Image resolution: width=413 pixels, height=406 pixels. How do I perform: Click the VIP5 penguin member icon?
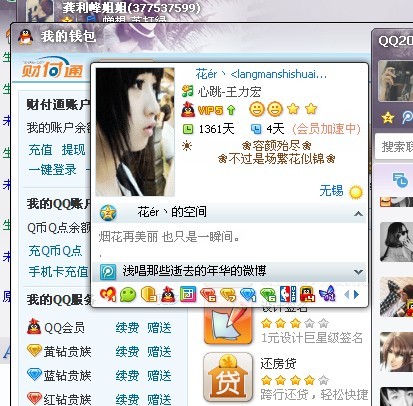[x=188, y=109]
